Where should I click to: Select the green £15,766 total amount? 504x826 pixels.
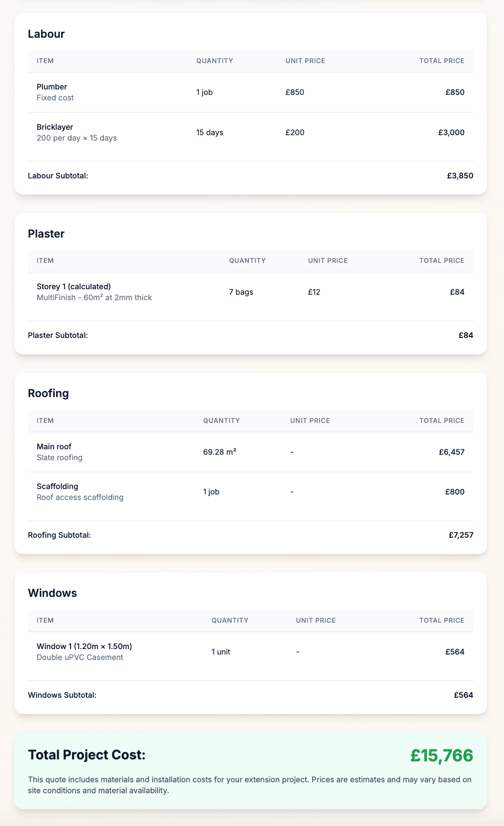pyautogui.click(x=441, y=755)
